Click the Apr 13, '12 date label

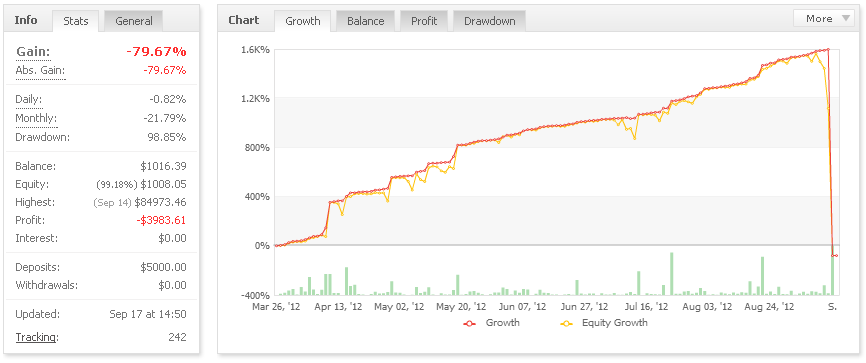pos(338,306)
